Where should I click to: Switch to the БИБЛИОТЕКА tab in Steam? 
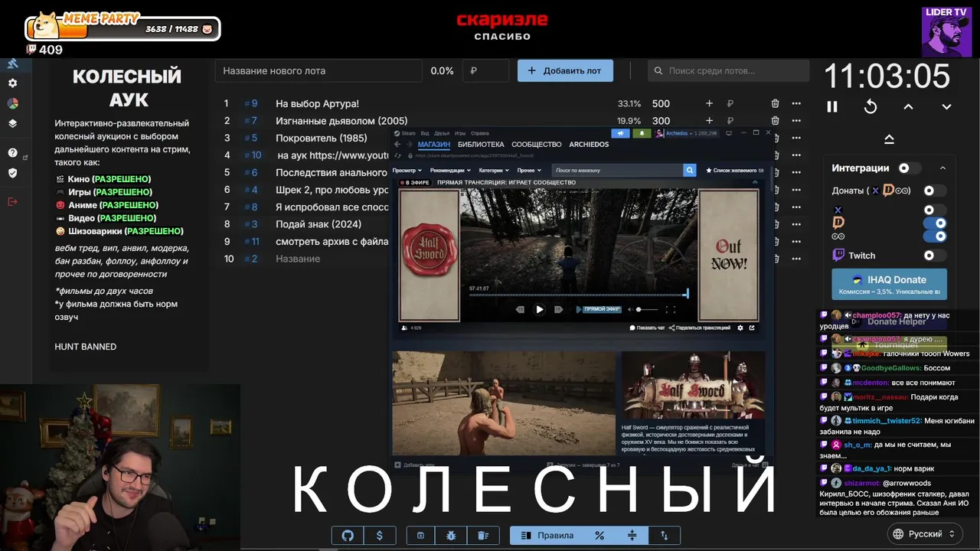pos(481,144)
